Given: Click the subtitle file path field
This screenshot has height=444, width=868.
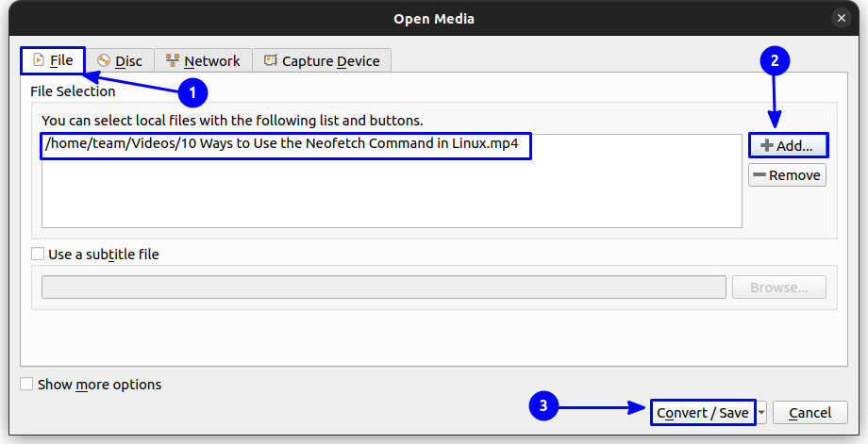Looking at the screenshot, I should pos(383,288).
